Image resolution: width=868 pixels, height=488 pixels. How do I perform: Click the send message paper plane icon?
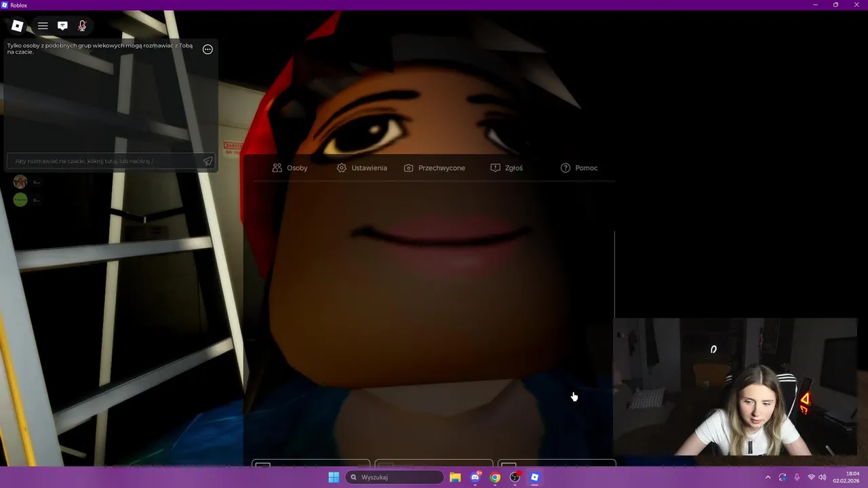click(x=208, y=161)
